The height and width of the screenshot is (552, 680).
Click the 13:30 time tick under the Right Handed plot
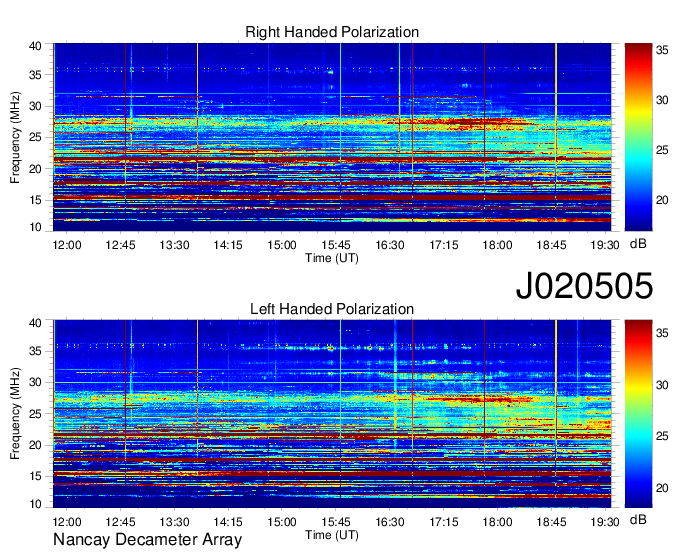tap(174, 245)
